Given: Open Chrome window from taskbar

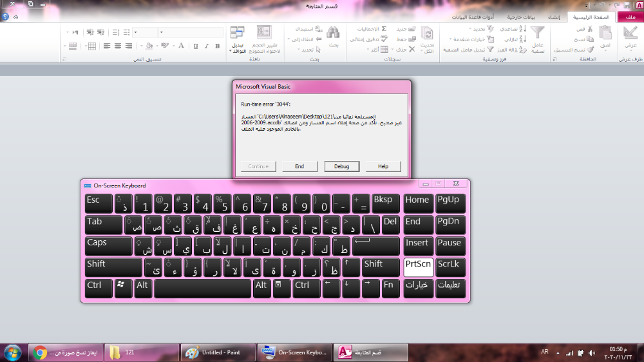Looking at the screenshot, I should pos(66,352).
